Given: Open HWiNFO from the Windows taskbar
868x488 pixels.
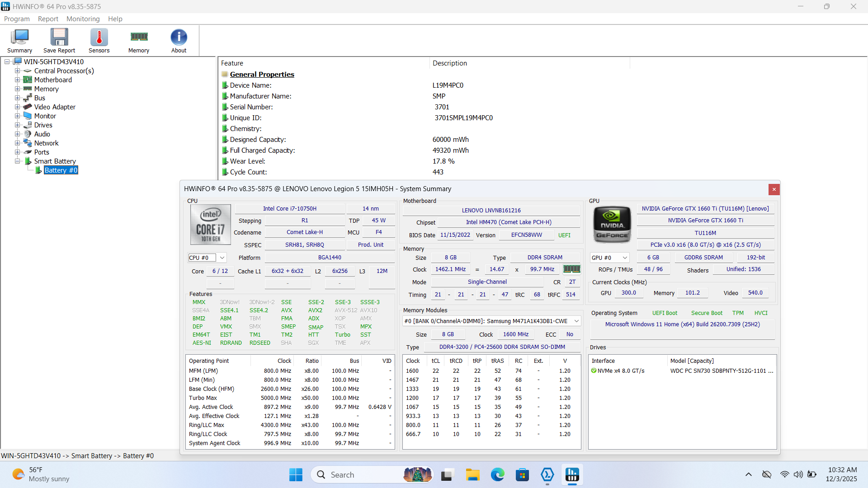Looking at the screenshot, I should tap(572, 475).
